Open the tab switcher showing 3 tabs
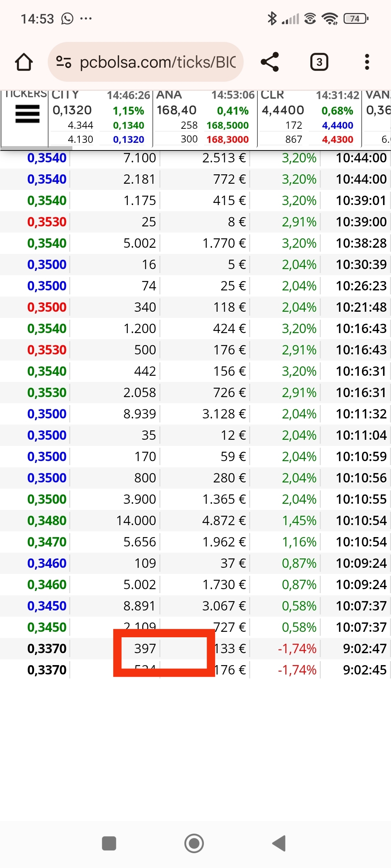Viewport: 391px width, 868px height. tap(319, 62)
